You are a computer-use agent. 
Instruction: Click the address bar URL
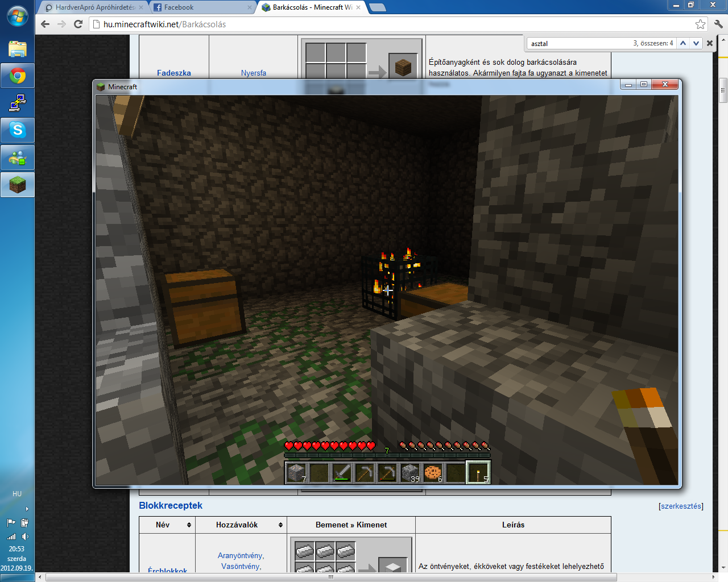(164, 24)
